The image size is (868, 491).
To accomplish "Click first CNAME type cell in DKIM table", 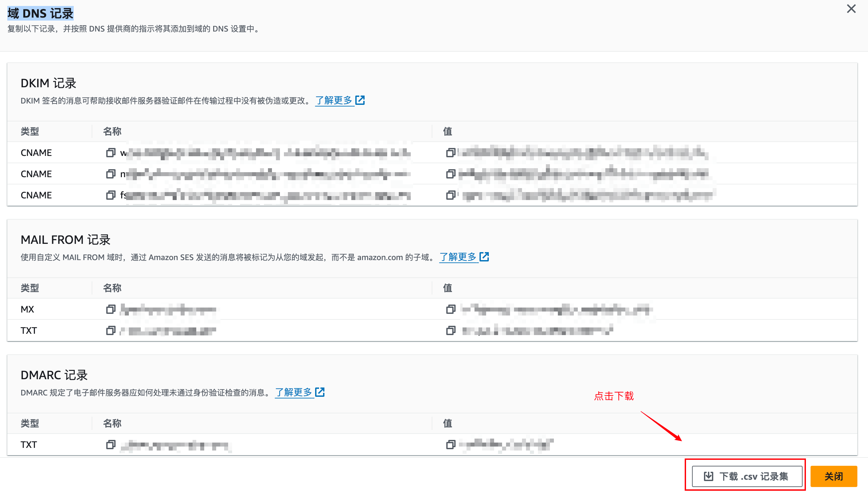I will coord(36,153).
